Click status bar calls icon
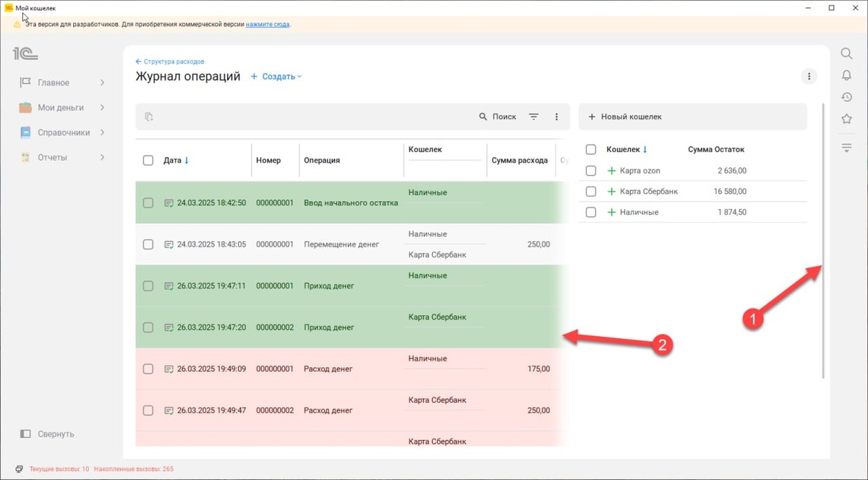The width and height of the screenshot is (868, 480). point(19,469)
